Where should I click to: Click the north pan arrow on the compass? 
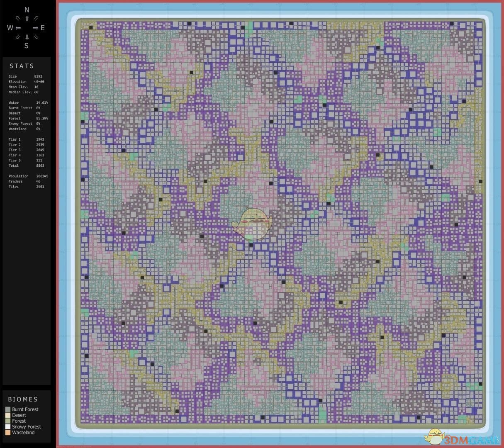pyautogui.click(x=27, y=19)
